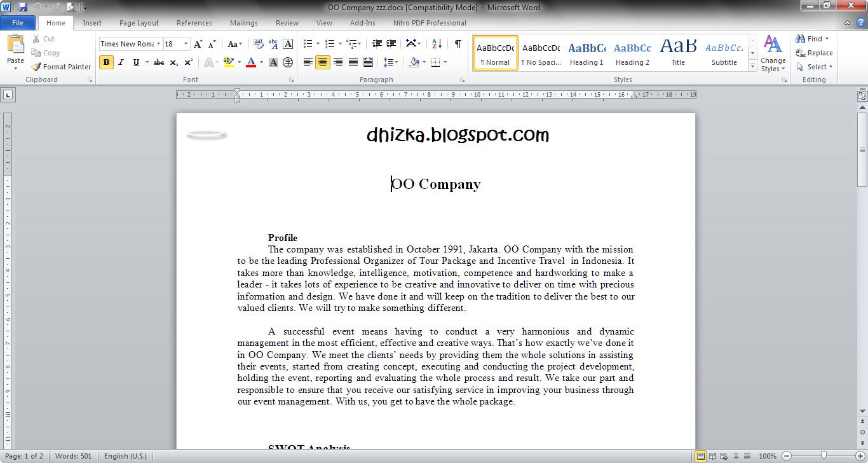Align text to the right

(338, 62)
